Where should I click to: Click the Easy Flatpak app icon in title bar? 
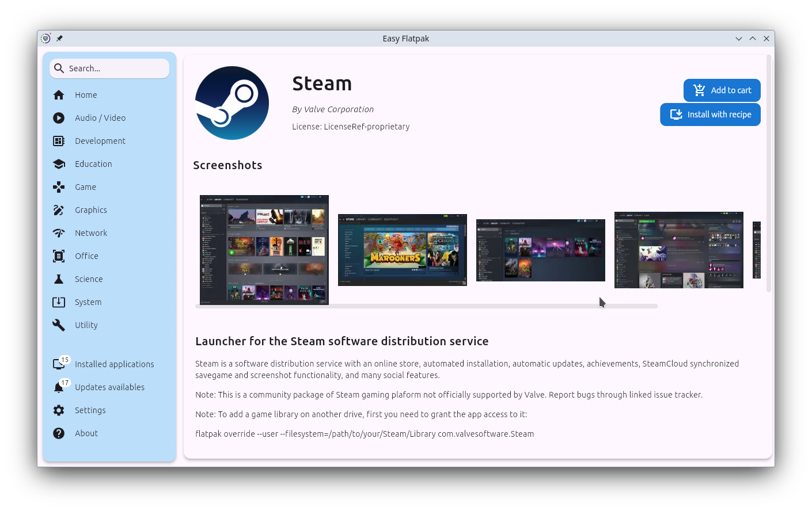(46, 39)
